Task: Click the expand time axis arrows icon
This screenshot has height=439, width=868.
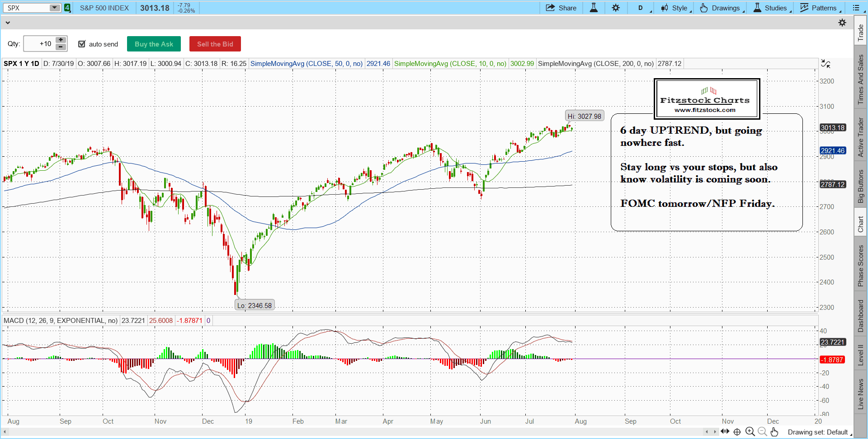Action: tap(725, 431)
